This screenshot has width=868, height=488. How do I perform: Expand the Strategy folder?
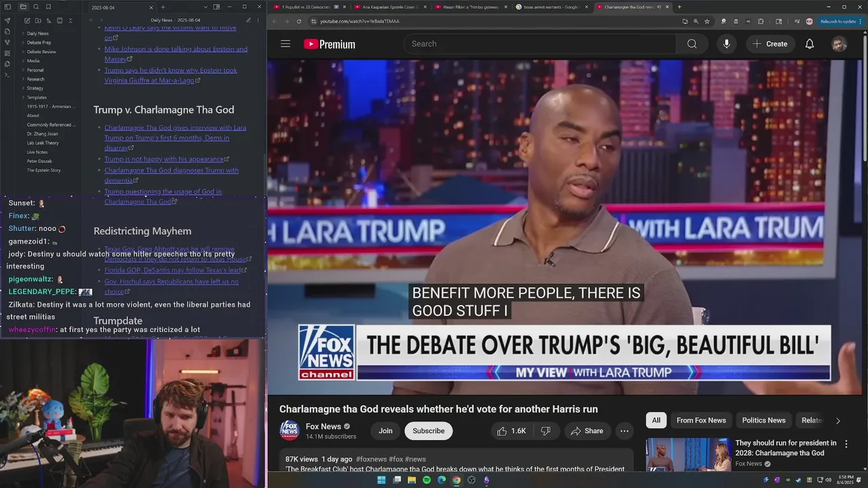click(x=35, y=88)
